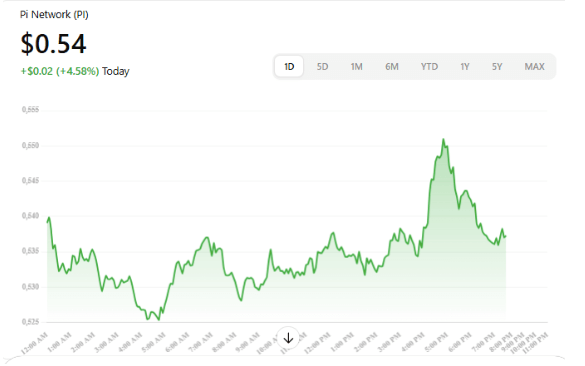Click the 0,530 y-axis label

pos(30,287)
